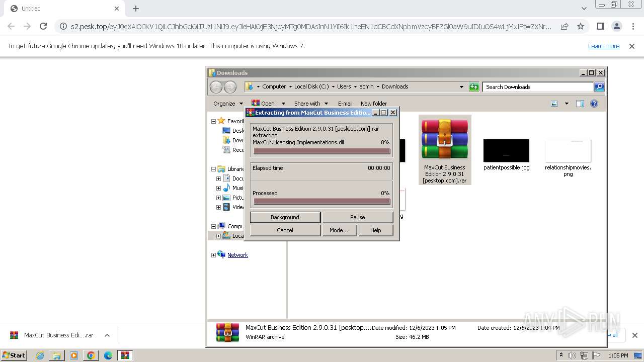Select the Music library icon
The height and width of the screenshot is (362, 644).
pos(226,188)
